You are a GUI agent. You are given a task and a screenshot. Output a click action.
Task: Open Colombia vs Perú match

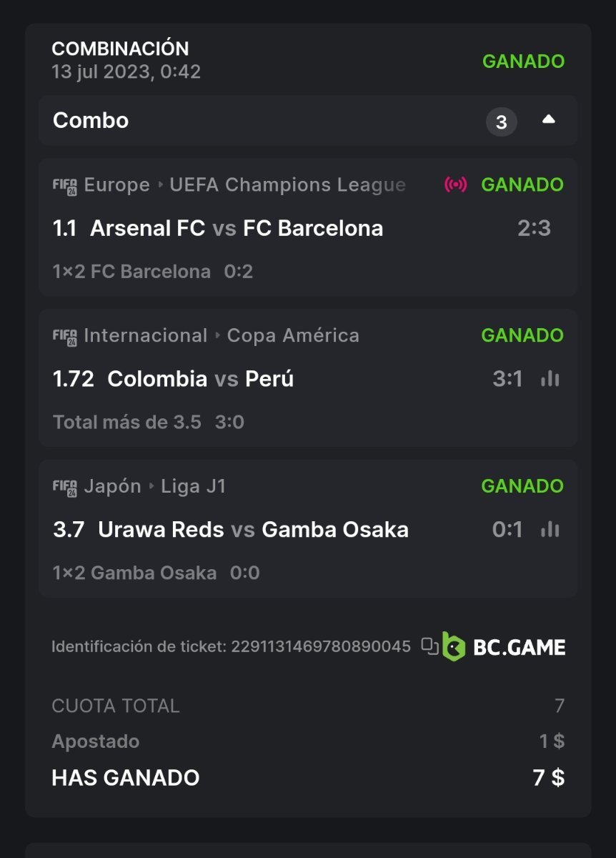[200, 379]
